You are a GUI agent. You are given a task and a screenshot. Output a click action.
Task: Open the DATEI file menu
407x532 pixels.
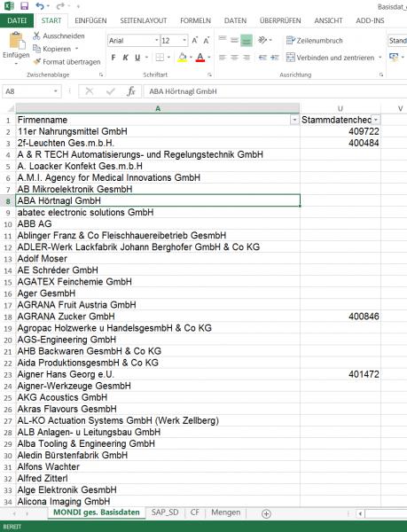(x=17, y=20)
